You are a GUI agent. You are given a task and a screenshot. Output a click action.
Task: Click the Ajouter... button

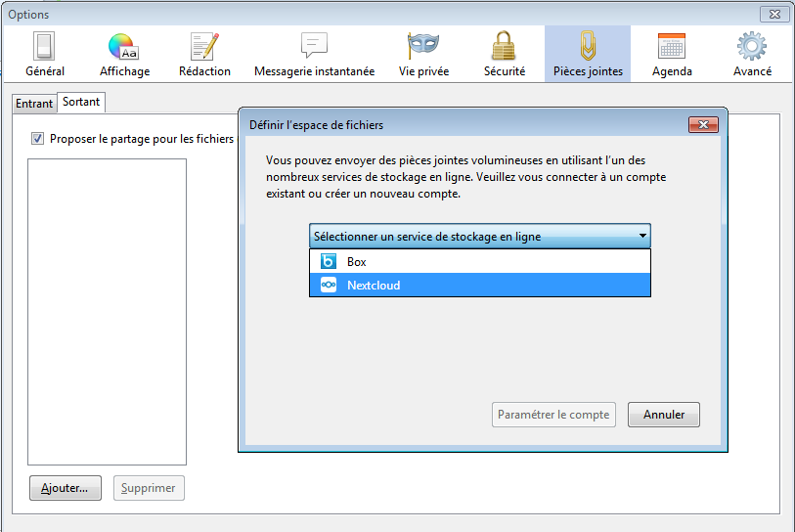[65, 488]
